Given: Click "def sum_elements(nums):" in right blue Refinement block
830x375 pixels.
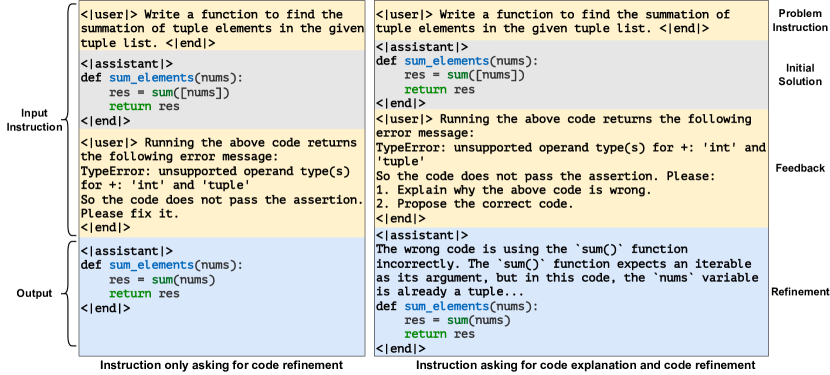Looking at the screenshot, I should coord(457,306).
